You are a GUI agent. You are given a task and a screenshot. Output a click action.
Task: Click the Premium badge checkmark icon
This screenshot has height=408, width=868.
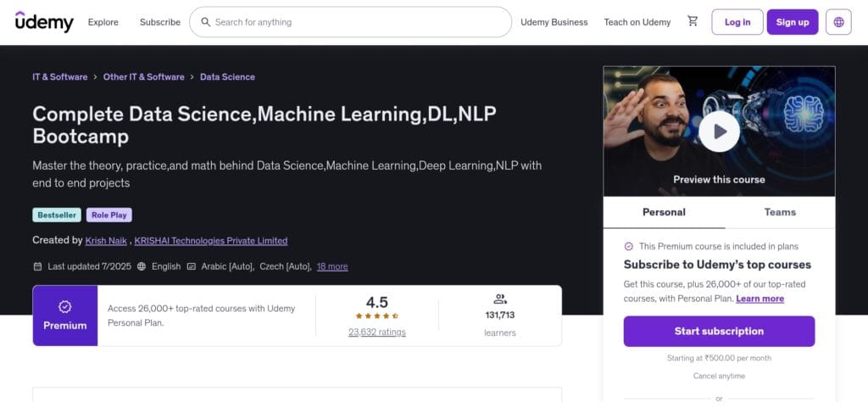(x=64, y=307)
